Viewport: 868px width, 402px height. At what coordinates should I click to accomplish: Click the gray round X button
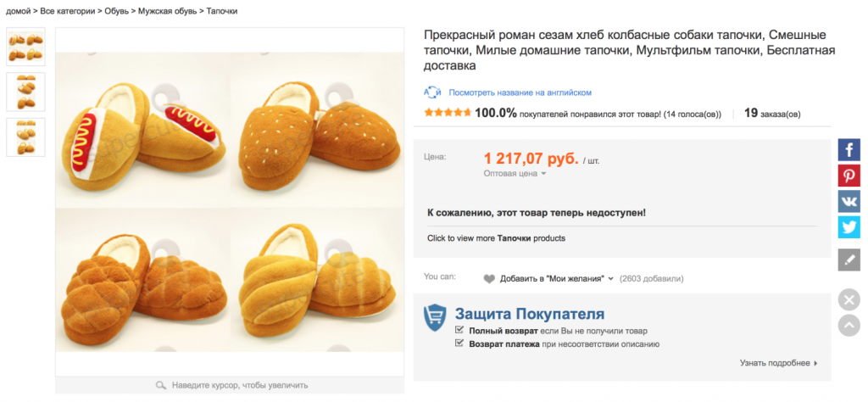849,299
